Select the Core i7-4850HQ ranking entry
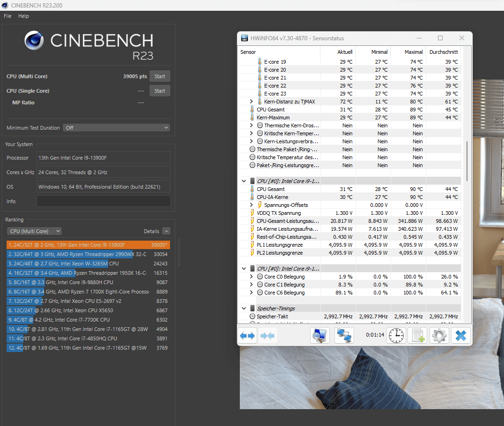The height and width of the screenshot is (426, 504). click(x=88, y=338)
